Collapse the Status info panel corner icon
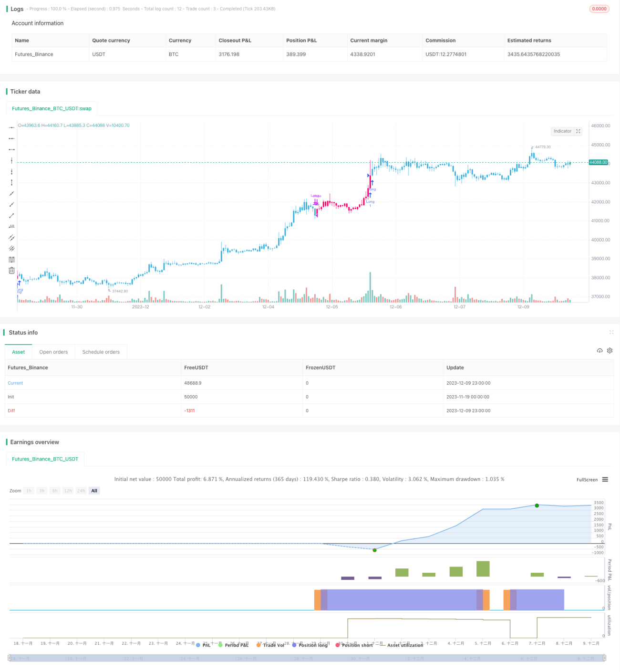Image resolution: width=620 pixels, height=672 pixels. (611, 332)
